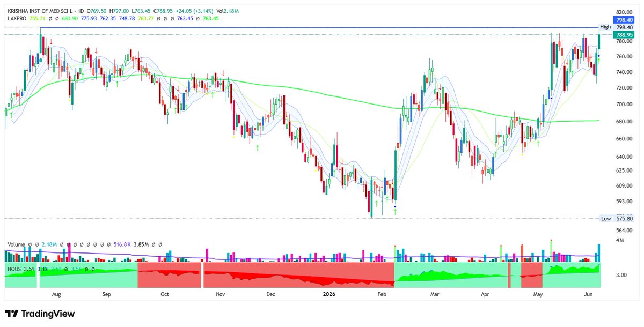Select the Volume indicator label
Viewport: 644px width, 327px height.
[17, 244]
